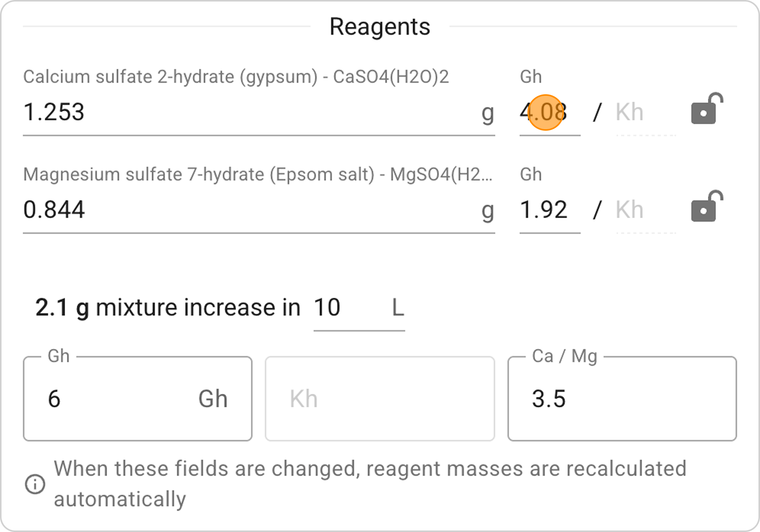Edit the water volume field showing 10
Image resolution: width=760 pixels, height=532 pixels.
(x=346, y=307)
